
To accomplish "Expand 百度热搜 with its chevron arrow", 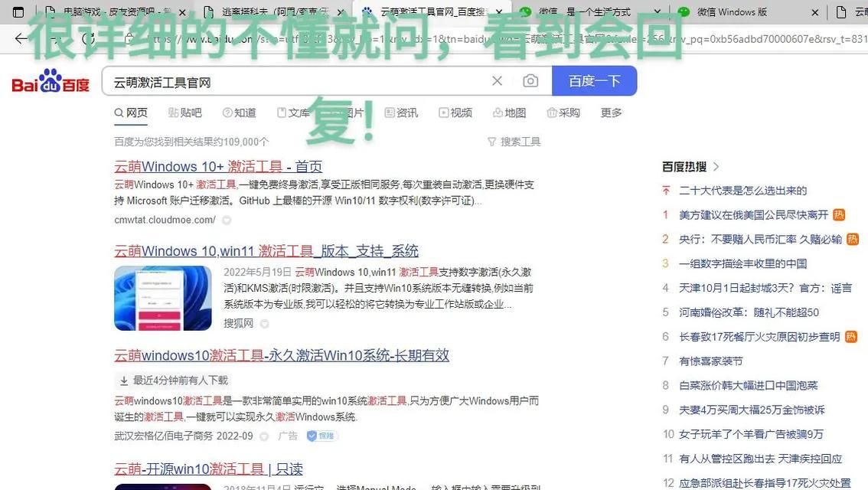I will coord(716,167).
